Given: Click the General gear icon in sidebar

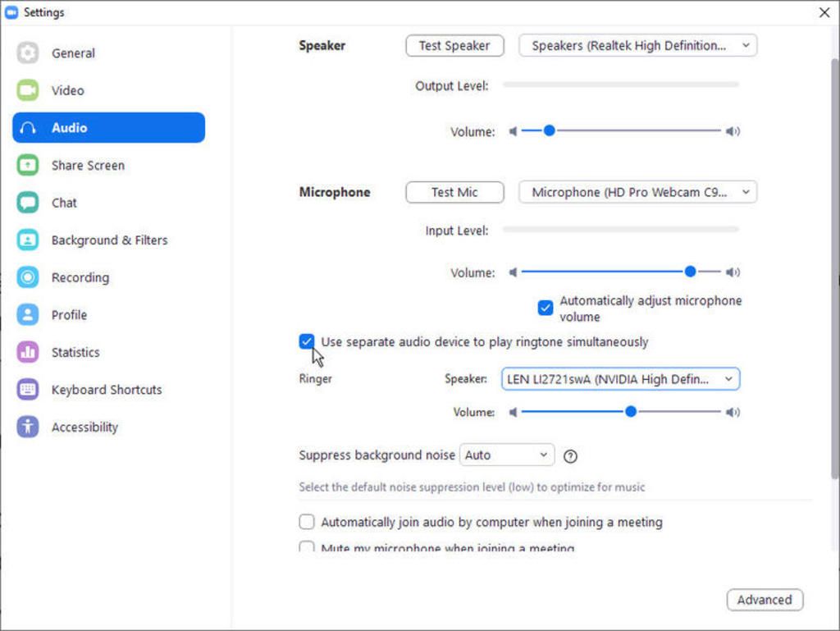Looking at the screenshot, I should point(27,53).
